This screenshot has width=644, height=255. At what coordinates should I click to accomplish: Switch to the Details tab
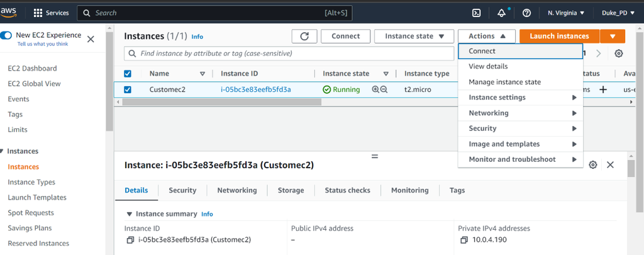pos(136,190)
